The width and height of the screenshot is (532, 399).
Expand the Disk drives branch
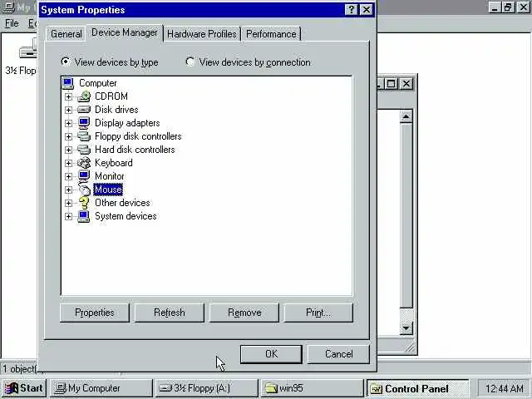[68, 110]
